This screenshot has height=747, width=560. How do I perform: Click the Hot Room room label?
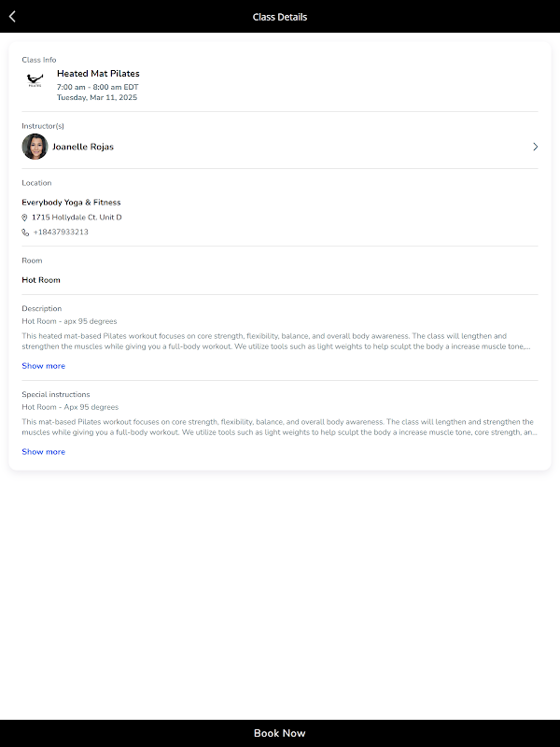[41, 280]
